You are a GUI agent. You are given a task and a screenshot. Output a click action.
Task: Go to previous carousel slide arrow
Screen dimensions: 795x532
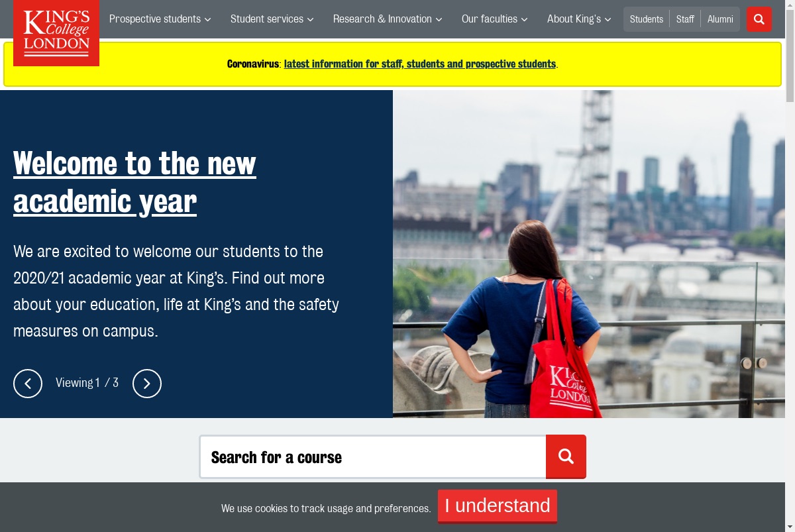[x=28, y=384]
